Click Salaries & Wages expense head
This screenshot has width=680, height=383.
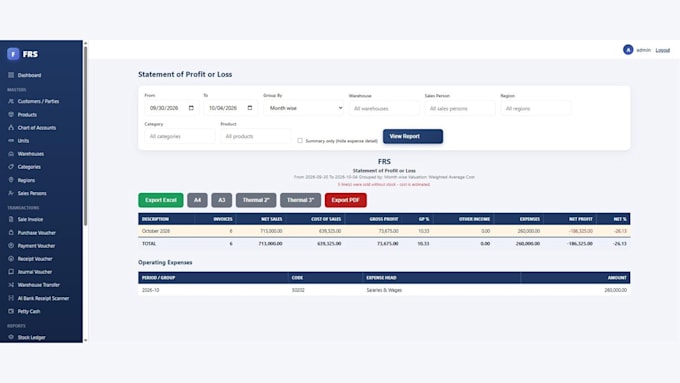coord(384,290)
